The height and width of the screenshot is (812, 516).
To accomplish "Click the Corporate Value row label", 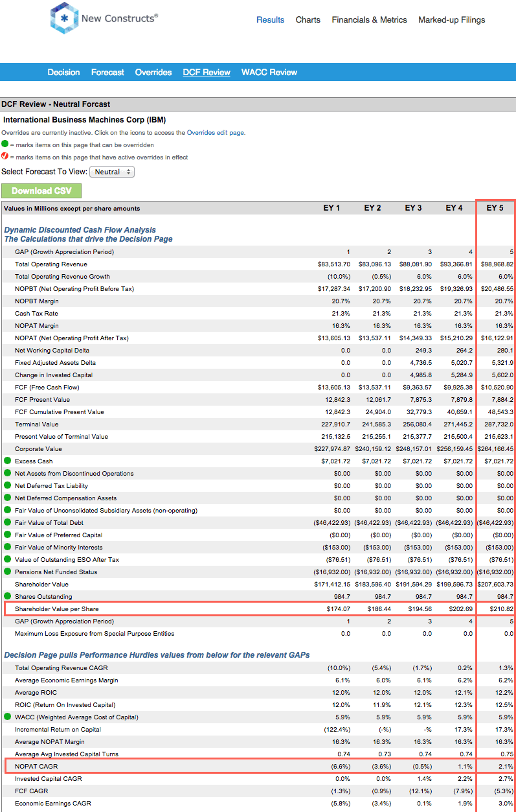I will click(x=38, y=448).
